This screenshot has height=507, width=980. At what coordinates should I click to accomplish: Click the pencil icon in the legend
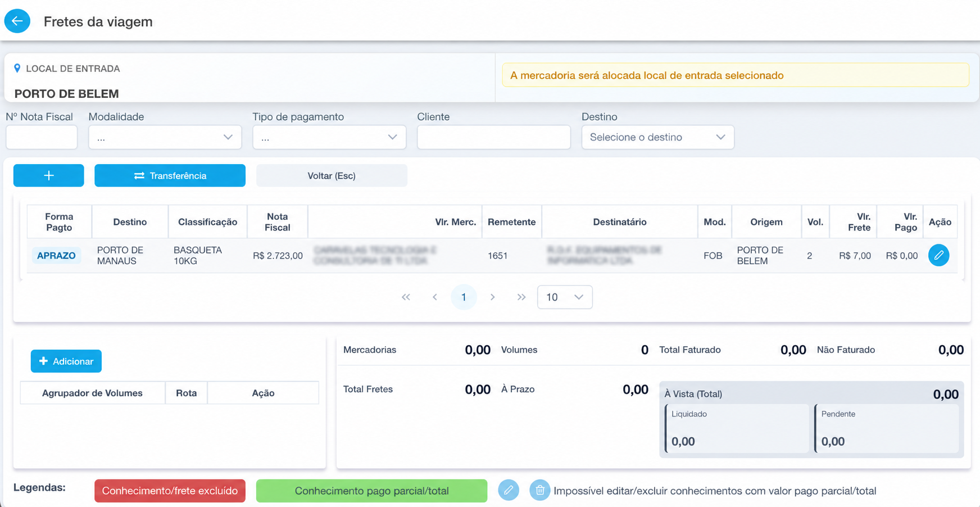point(508,490)
